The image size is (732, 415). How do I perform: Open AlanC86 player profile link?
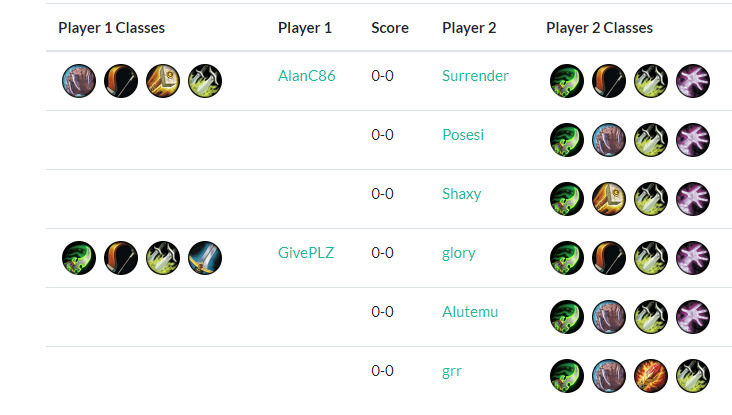tap(306, 76)
